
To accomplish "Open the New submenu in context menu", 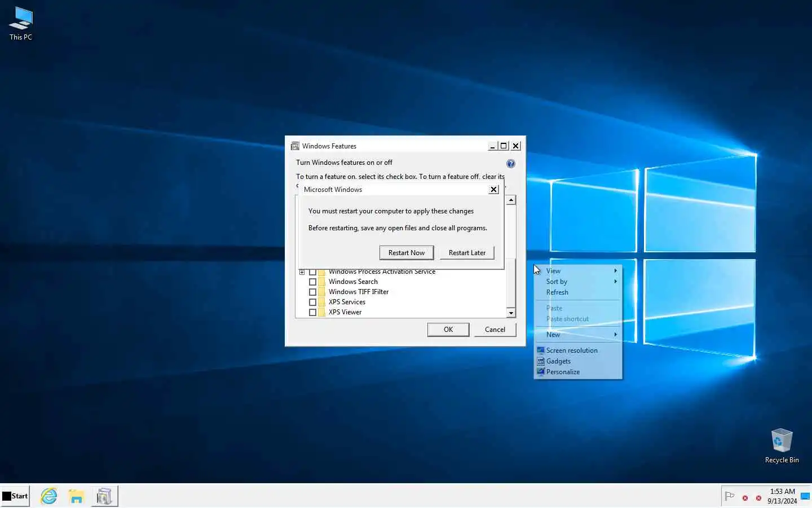I will 578,335.
